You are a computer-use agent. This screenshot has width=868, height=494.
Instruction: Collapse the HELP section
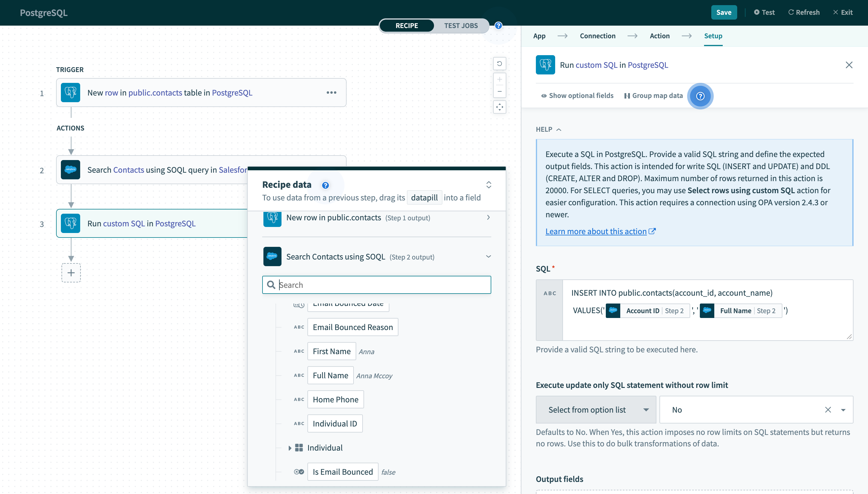pos(559,129)
